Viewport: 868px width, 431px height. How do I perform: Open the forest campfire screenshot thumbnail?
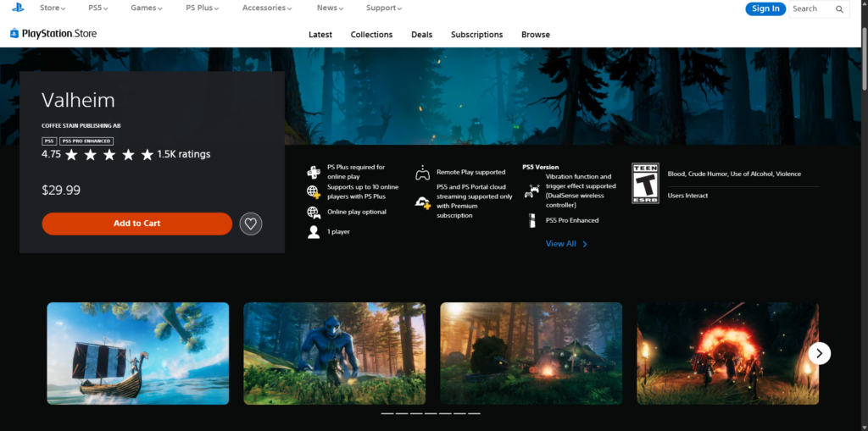[x=531, y=353]
